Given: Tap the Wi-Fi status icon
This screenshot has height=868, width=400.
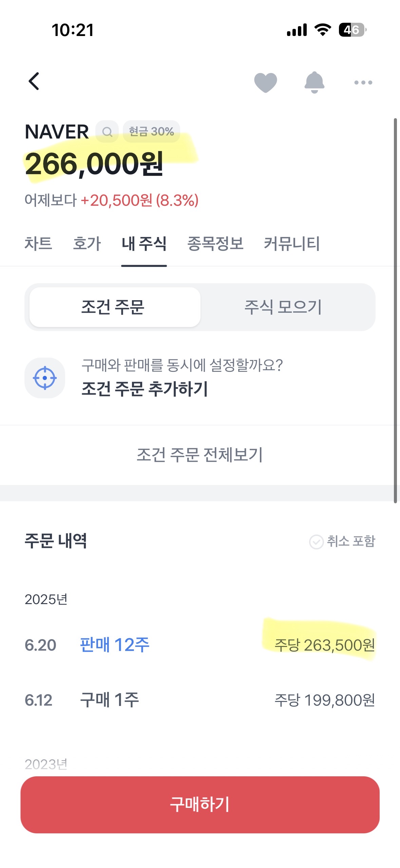Looking at the screenshot, I should click(323, 30).
